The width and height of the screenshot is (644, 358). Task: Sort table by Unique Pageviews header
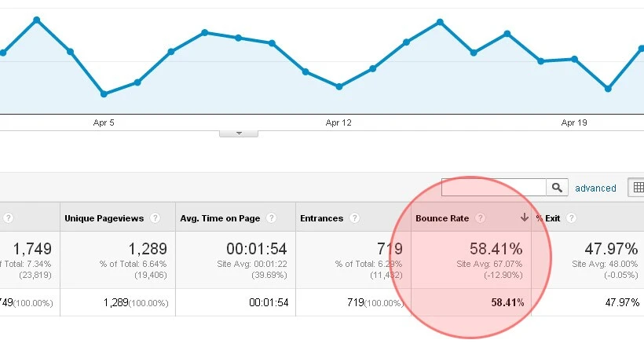click(104, 218)
